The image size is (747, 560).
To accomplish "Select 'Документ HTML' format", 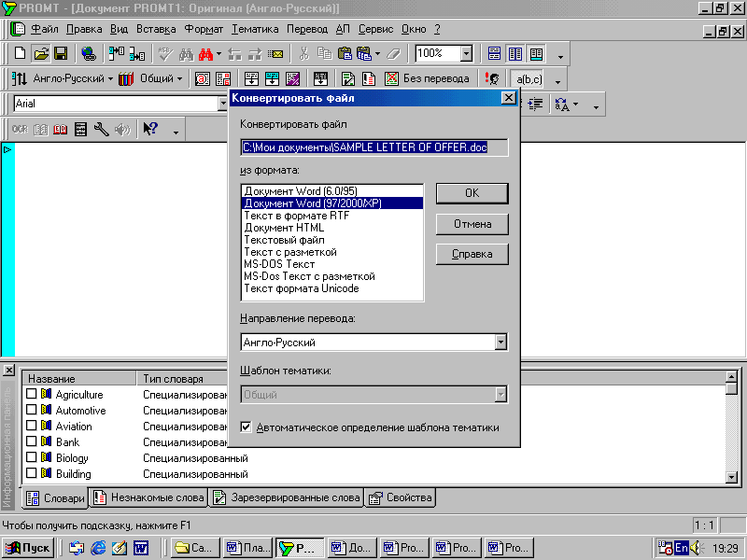I will [332, 228].
